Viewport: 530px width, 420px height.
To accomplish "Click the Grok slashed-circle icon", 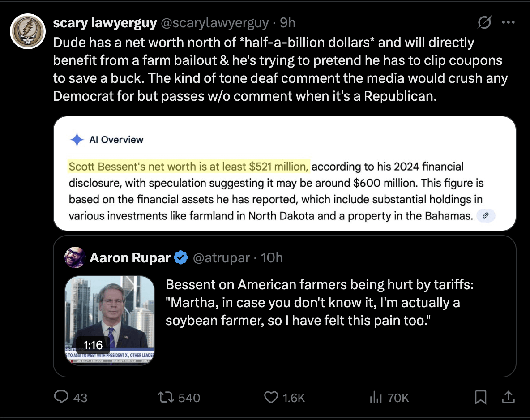I will coord(484,22).
